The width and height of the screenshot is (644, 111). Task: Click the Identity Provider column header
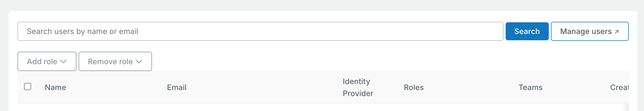[x=358, y=87]
